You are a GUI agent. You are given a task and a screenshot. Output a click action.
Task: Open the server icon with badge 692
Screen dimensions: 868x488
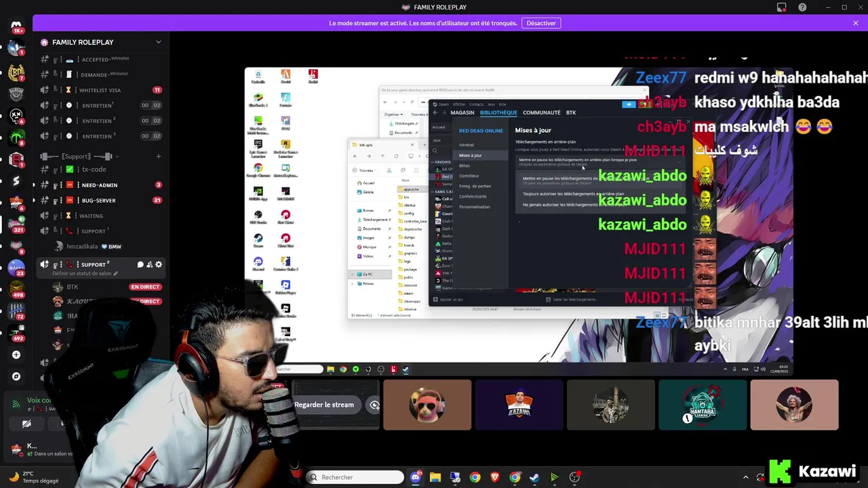tap(16, 332)
